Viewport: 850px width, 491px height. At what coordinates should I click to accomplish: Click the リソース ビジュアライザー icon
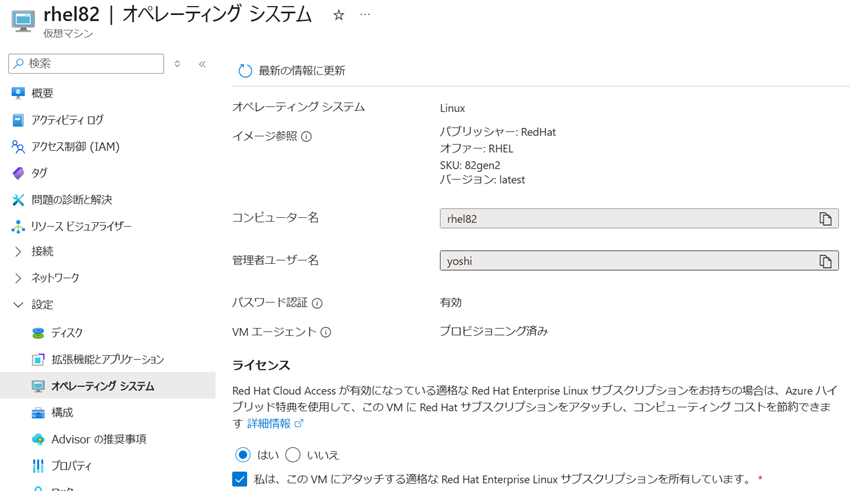click(18, 226)
